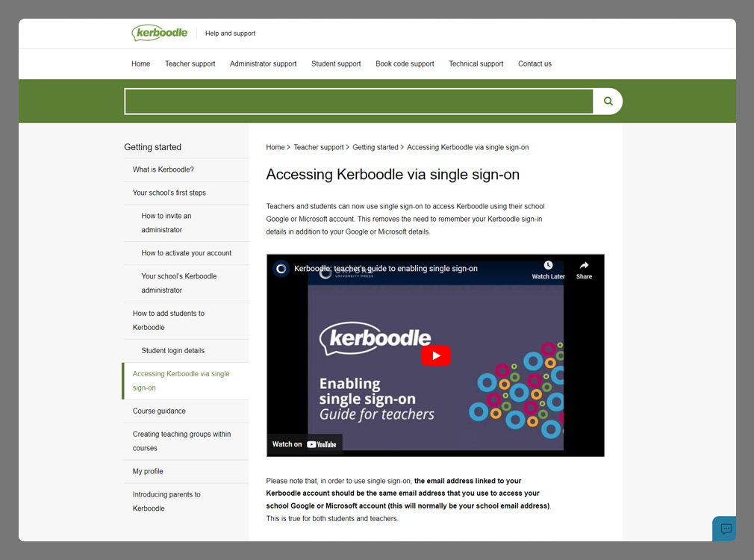The image size is (754, 560).
Task: Open 'How to invite an administrator' link
Action: pos(166,223)
